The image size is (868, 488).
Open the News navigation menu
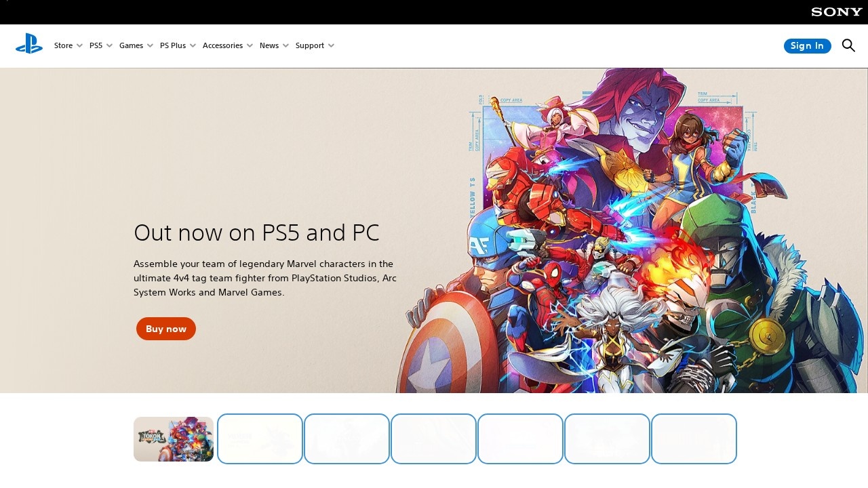274,46
